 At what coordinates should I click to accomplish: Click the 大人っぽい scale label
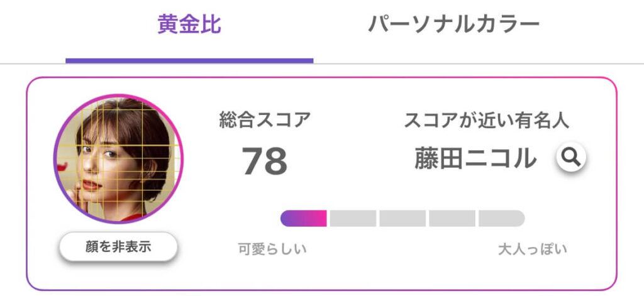533,249
